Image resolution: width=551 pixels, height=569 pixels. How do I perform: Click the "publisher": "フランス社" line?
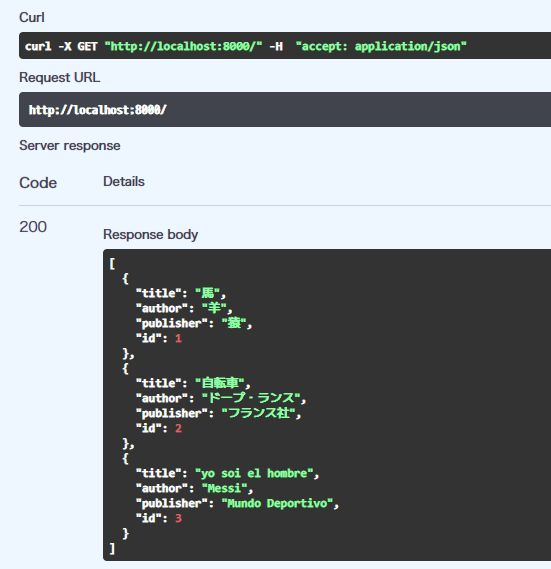coord(219,413)
